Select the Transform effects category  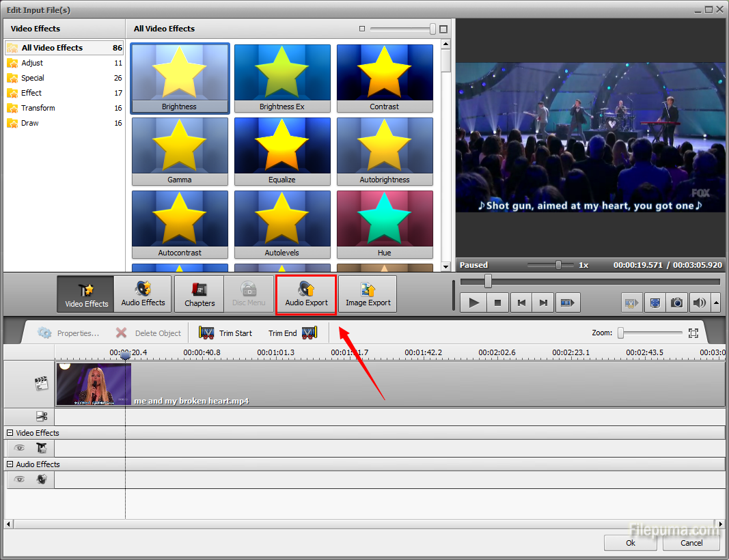point(38,108)
